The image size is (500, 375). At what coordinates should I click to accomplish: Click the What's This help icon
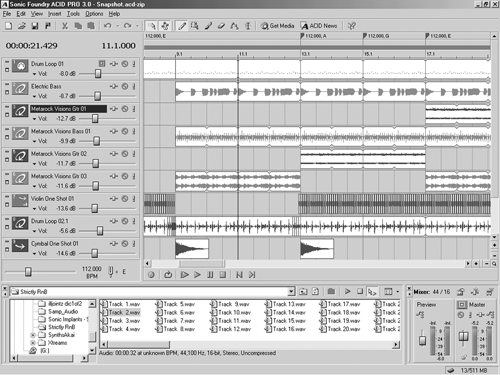pyautogui.click(x=352, y=26)
